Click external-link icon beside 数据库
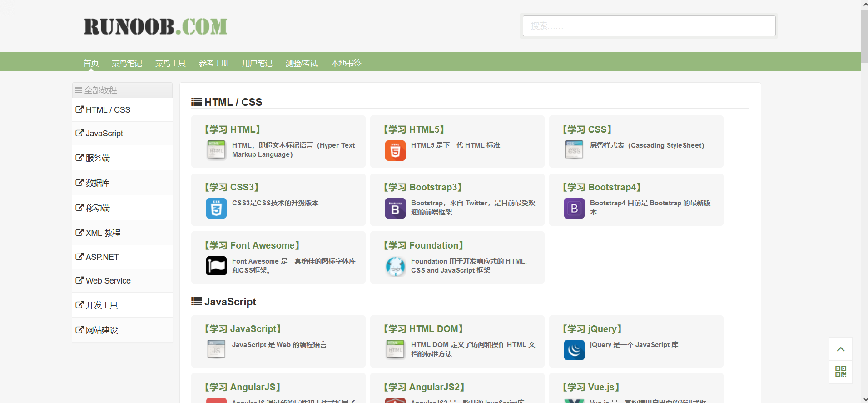The height and width of the screenshot is (403, 868). point(79,183)
